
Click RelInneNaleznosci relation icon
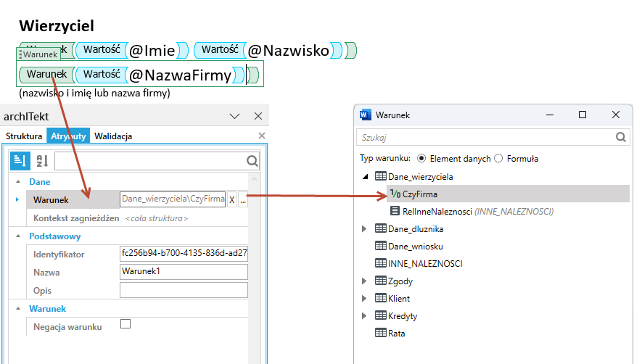pos(395,211)
